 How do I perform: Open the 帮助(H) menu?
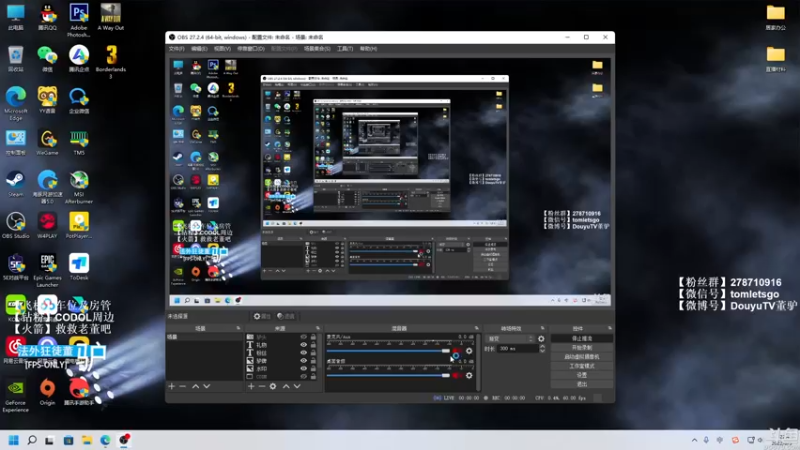tap(368, 48)
